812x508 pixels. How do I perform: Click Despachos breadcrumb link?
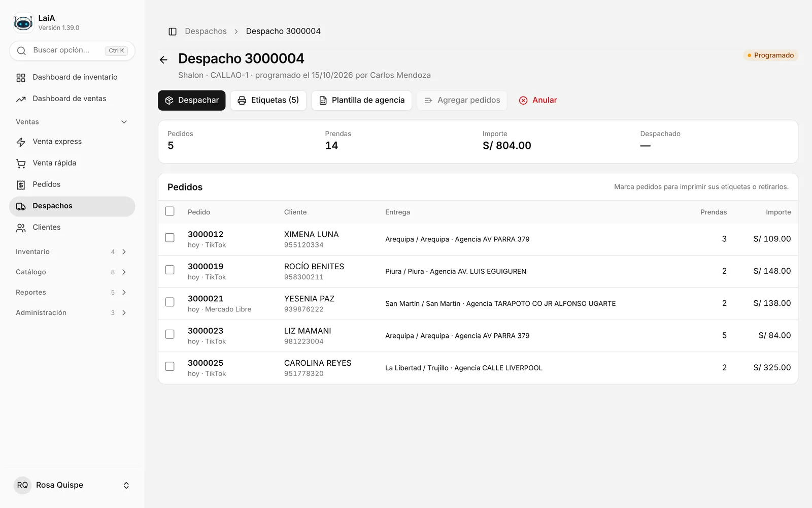pos(206,31)
